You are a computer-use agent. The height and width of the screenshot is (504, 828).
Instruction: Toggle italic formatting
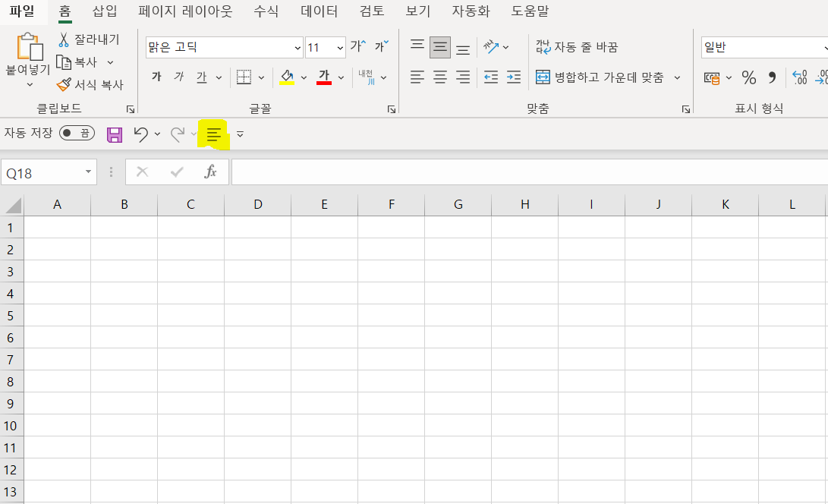pos(178,77)
